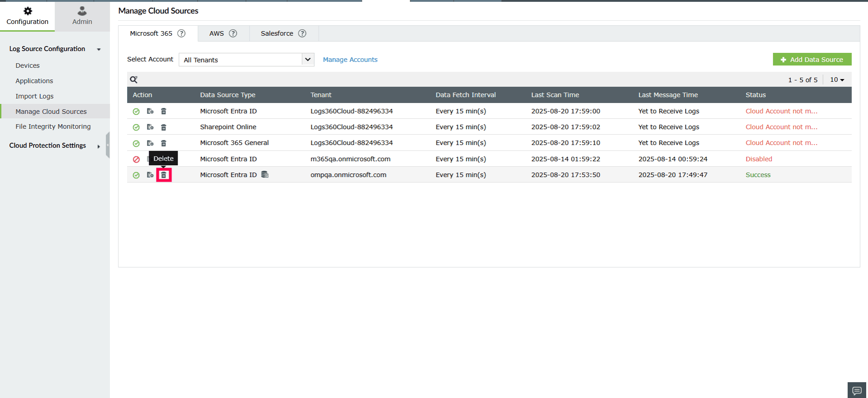Delete the ompqa.onmicrosoft.com data source
The image size is (868, 398).
pyautogui.click(x=164, y=175)
